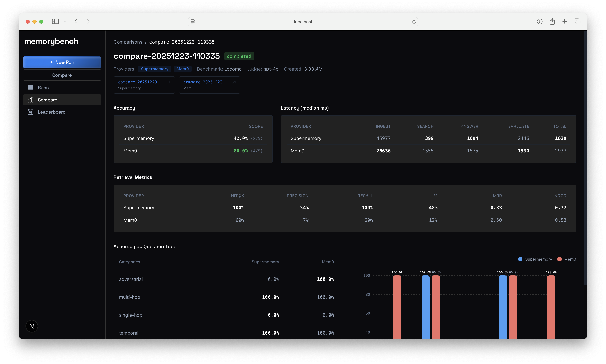
Task: Click the Leaderboard trophy icon
Action: [x=30, y=112]
